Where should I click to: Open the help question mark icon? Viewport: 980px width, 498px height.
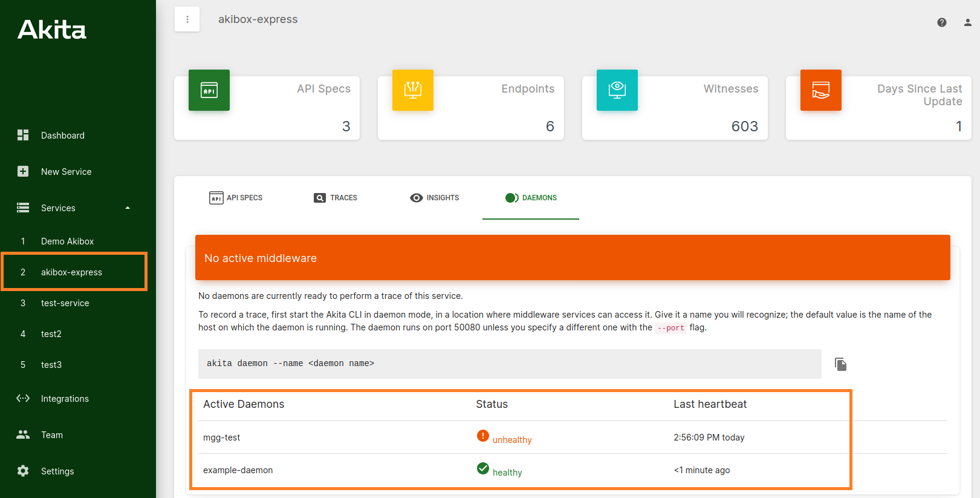942,22
